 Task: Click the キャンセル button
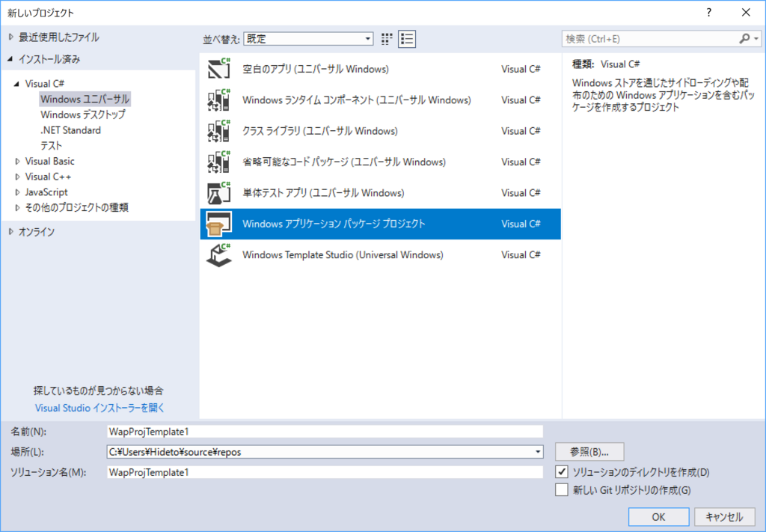tap(724, 517)
